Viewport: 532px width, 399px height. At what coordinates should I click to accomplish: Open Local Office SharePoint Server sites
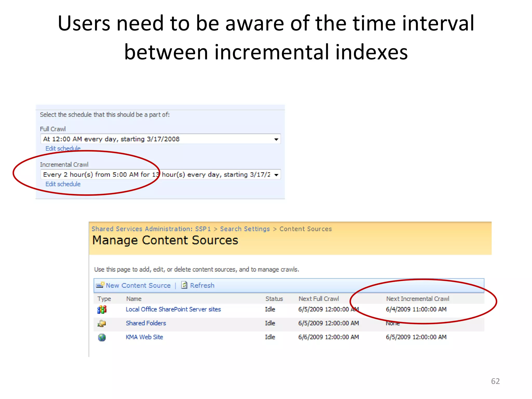coord(173,309)
